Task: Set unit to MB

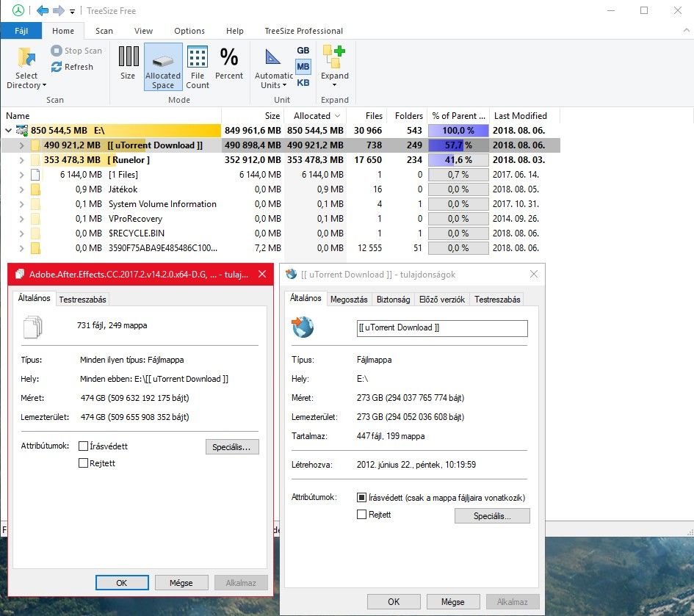Action: coord(303,67)
